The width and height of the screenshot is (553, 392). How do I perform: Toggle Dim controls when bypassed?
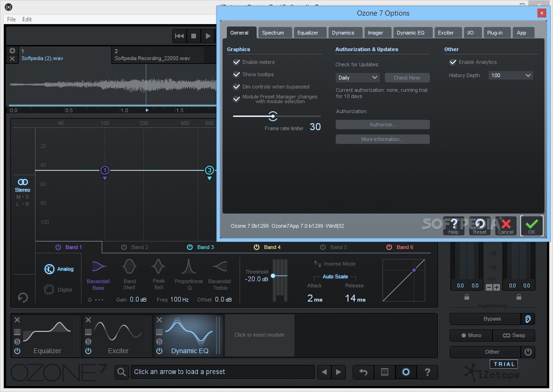(x=237, y=87)
